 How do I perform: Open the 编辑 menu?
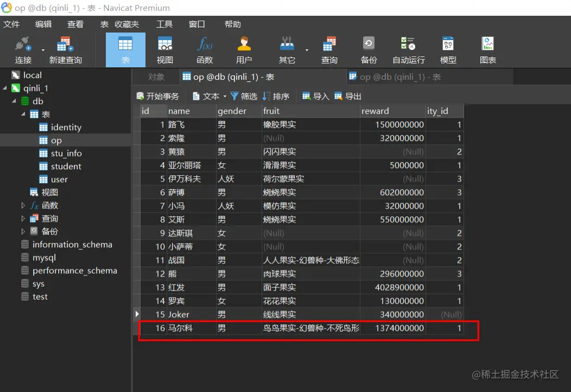tap(43, 24)
